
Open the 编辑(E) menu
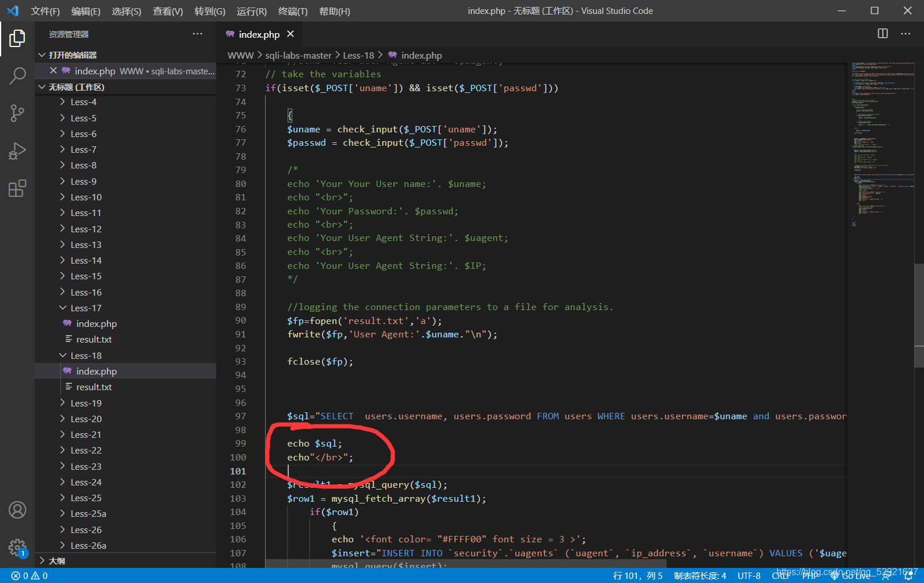(86, 11)
